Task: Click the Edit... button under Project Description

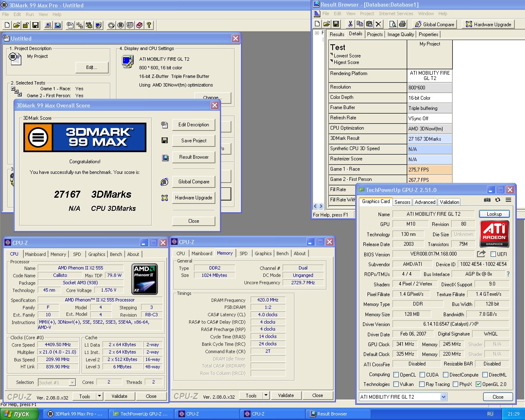Action: coord(92,67)
